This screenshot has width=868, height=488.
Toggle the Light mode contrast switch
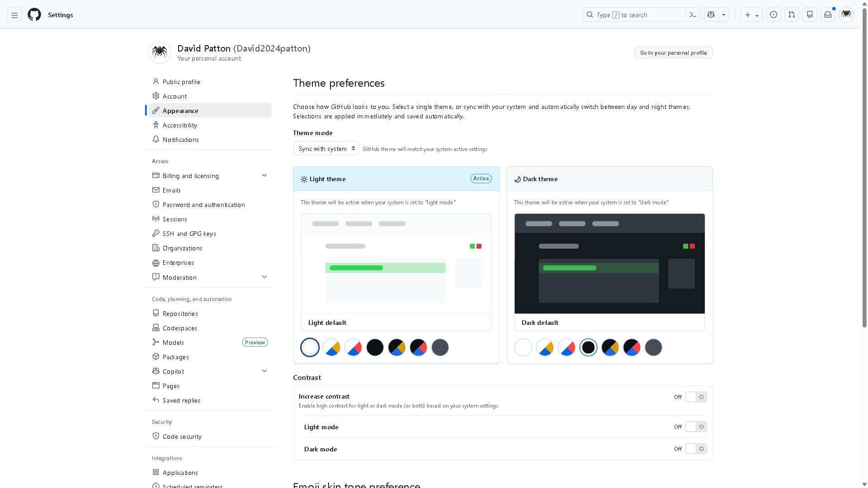[x=696, y=427]
